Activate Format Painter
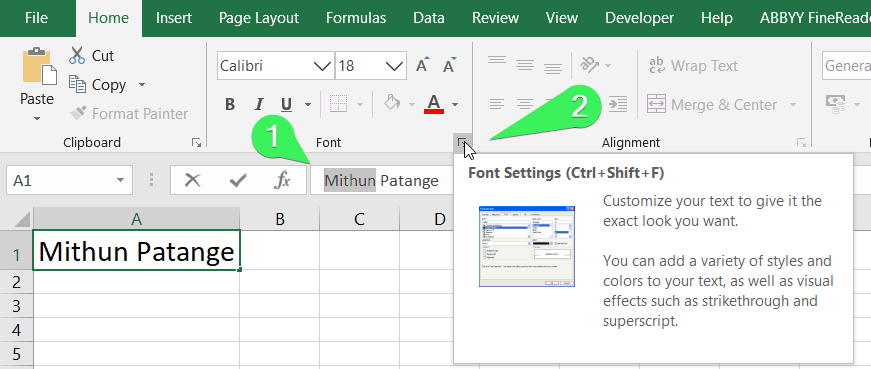 [129, 114]
